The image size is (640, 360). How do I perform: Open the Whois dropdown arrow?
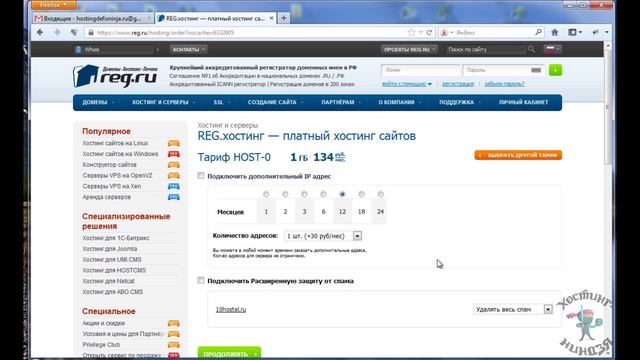click(x=158, y=49)
